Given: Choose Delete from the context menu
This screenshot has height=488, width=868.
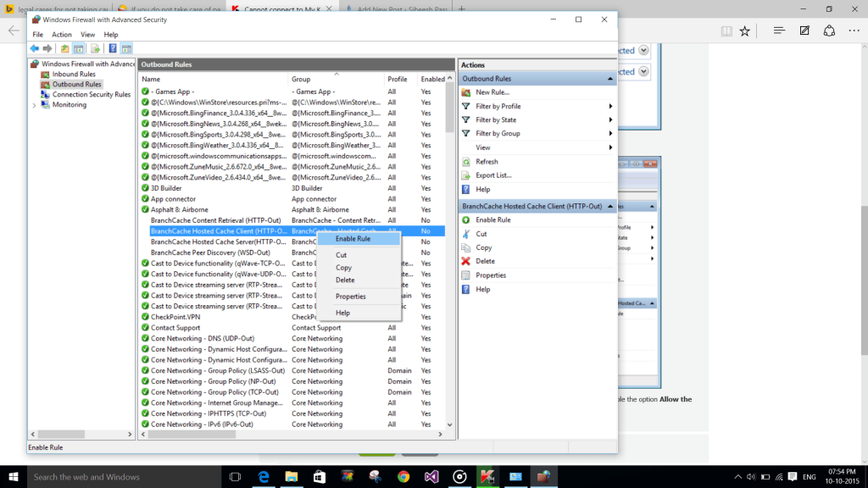Looking at the screenshot, I should point(359,280).
